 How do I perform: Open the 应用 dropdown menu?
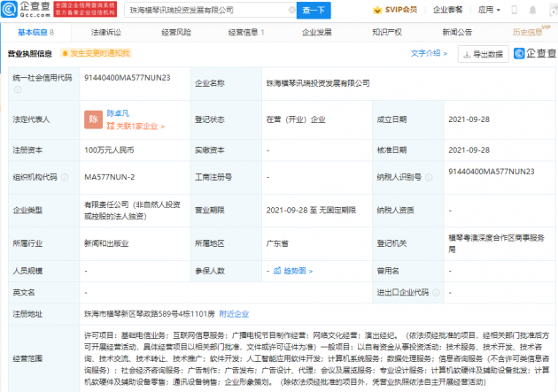[489, 10]
